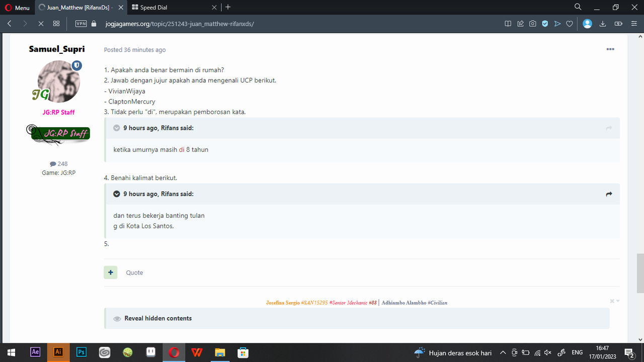Open Easy Setup sliders icon
This screenshot has height=362, width=644.
tap(633, 24)
